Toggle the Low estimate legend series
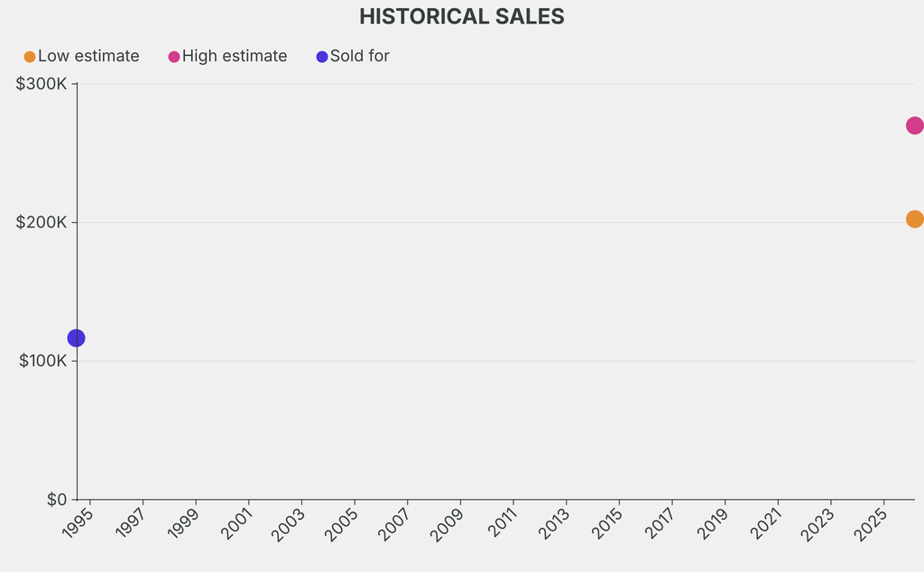 82,57
